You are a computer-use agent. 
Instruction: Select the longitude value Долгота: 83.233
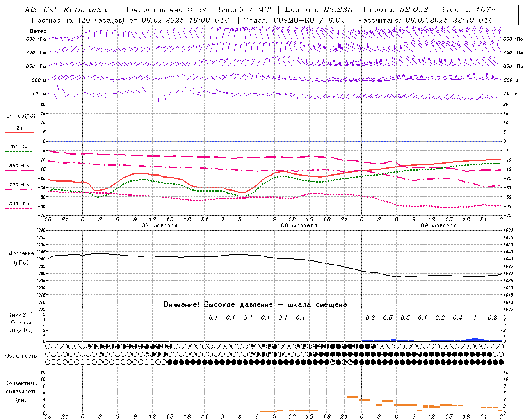tap(318, 10)
